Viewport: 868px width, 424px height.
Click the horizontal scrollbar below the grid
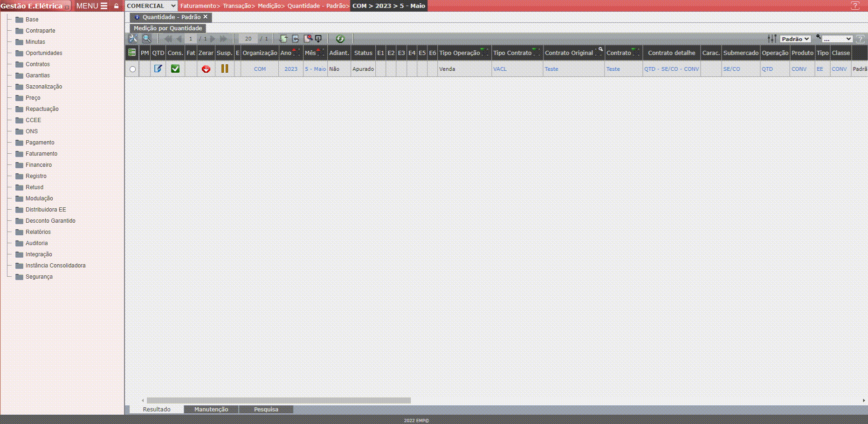278,400
